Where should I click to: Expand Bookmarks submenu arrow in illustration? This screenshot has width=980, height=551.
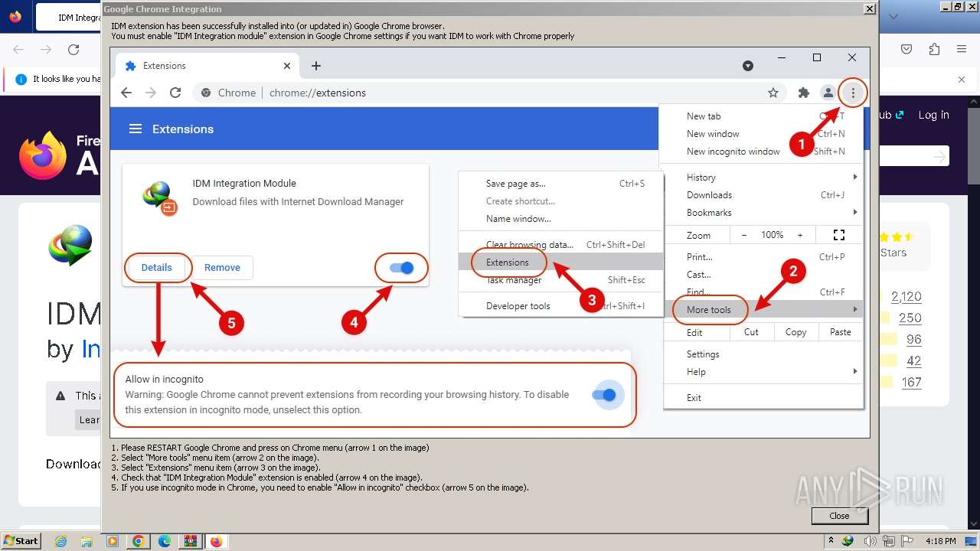pos(854,212)
